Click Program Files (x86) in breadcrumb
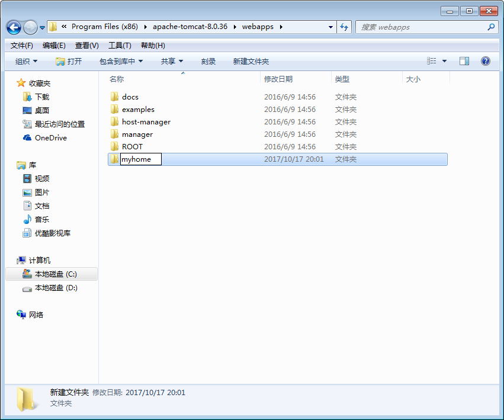This screenshot has width=504, height=420. [x=105, y=27]
